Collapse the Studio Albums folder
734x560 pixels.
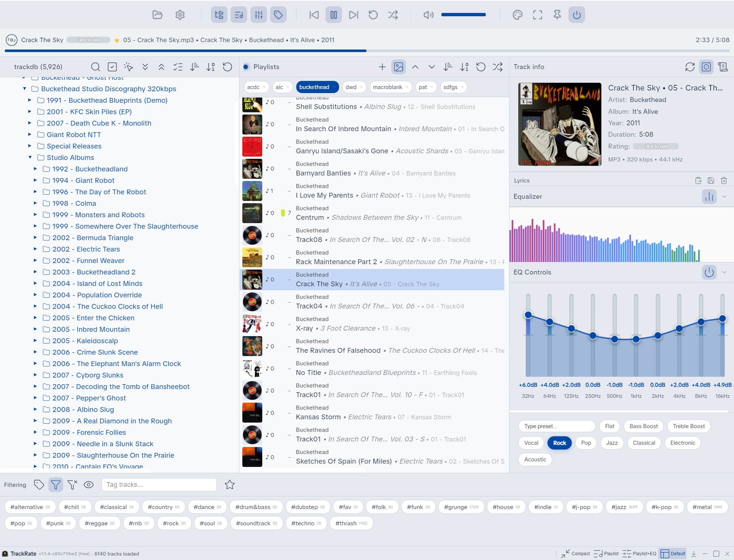(30, 157)
